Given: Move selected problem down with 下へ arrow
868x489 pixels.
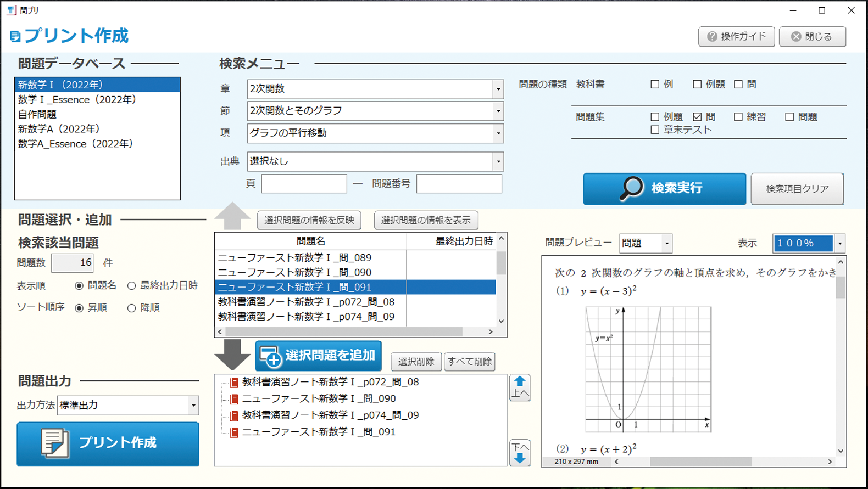Looking at the screenshot, I should point(520,453).
